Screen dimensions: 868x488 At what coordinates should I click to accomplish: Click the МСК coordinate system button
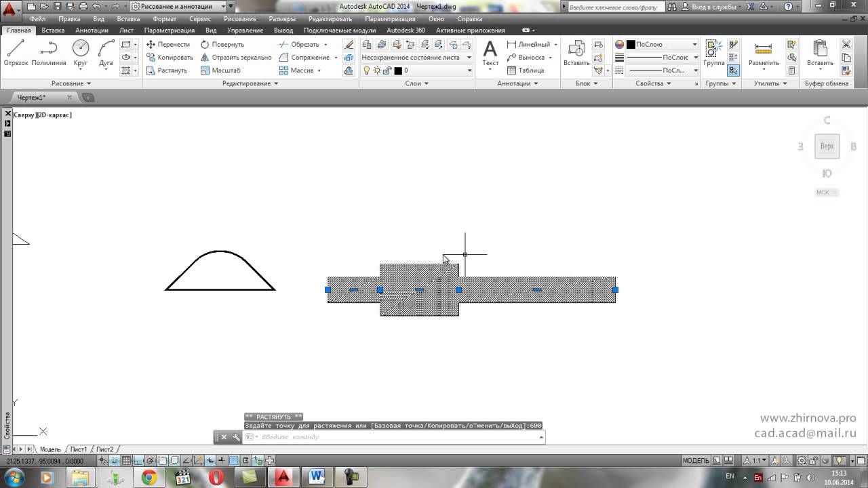pos(827,192)
